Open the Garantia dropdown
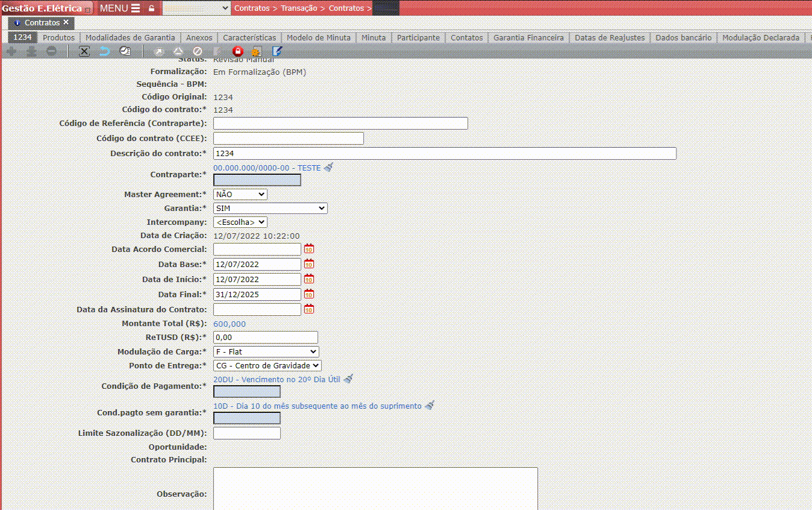The image size is (812, 510). pyautogui.click(x=270, y=208)
